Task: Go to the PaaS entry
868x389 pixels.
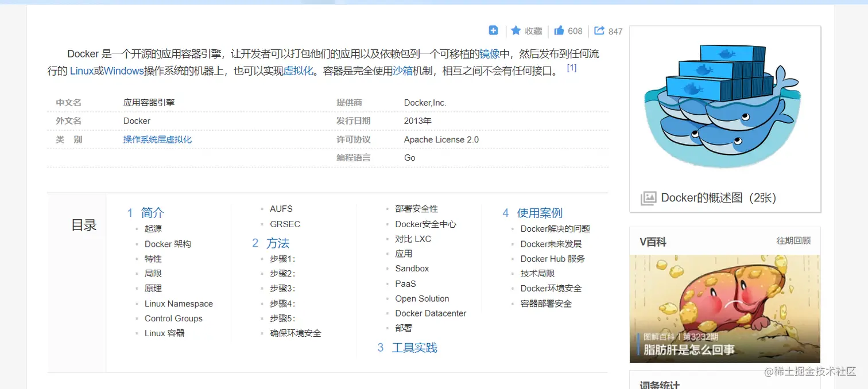Action: (x=406, y=283)
